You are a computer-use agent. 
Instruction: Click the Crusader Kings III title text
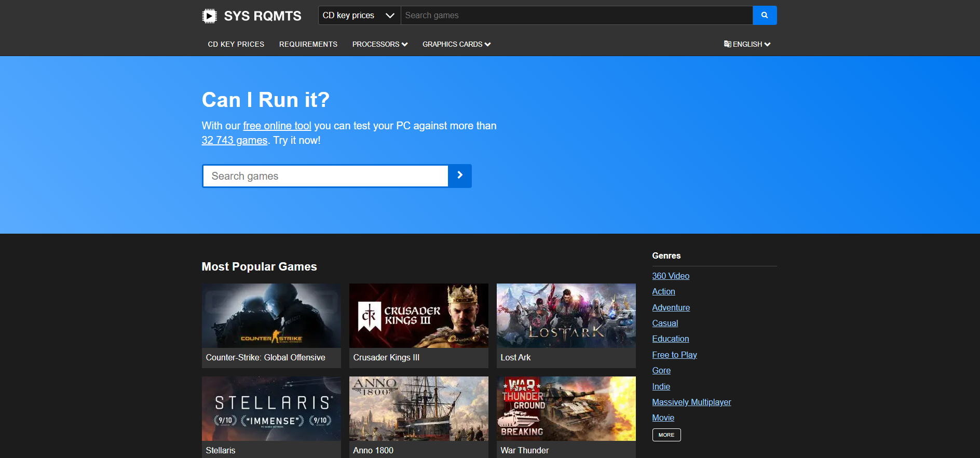[386, 357]
